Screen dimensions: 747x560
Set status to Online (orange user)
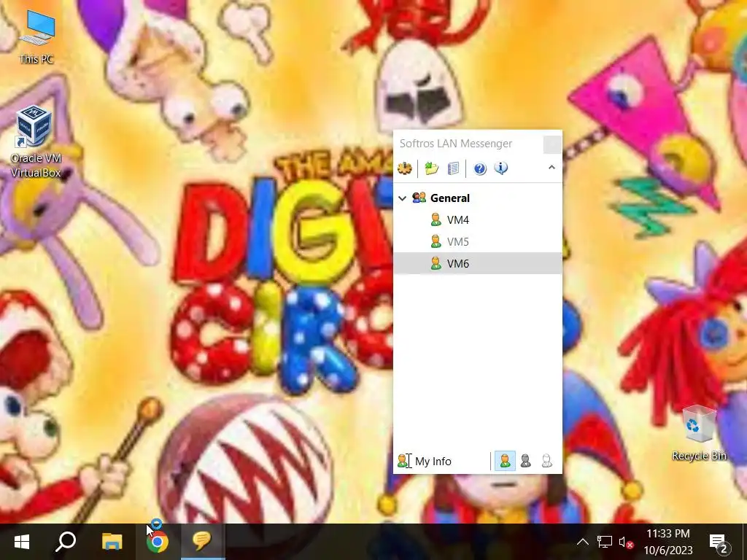[x=505, y=461]
